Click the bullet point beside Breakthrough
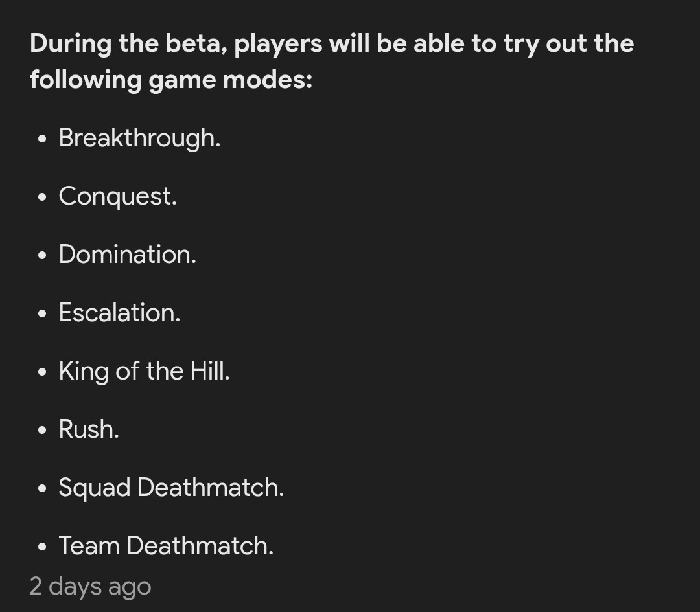Image resolution: width=700 pixels, height=612 pixels. click(x=43, y=139)
